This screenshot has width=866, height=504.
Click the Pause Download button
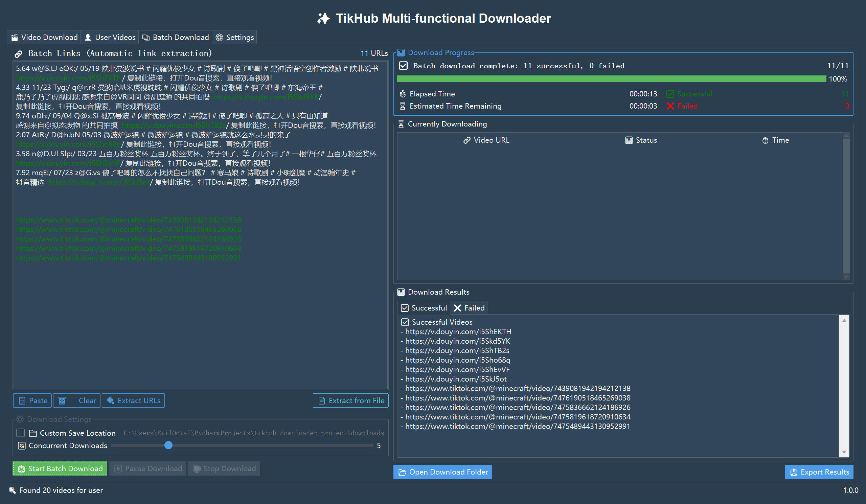pyautogui.click(x=148, y=468)
